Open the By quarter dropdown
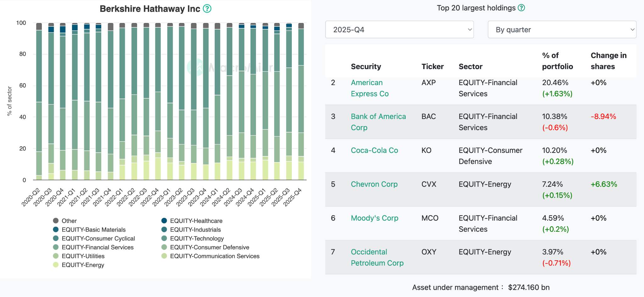This screenshot has width=644, height=297. pyautogui.click(x=562, y=30)
